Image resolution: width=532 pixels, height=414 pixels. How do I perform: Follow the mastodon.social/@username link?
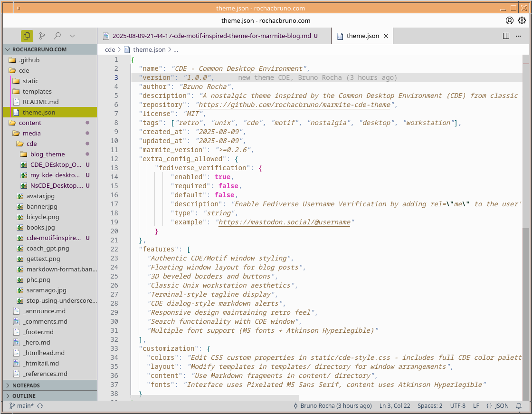click(x=285, y=222)
